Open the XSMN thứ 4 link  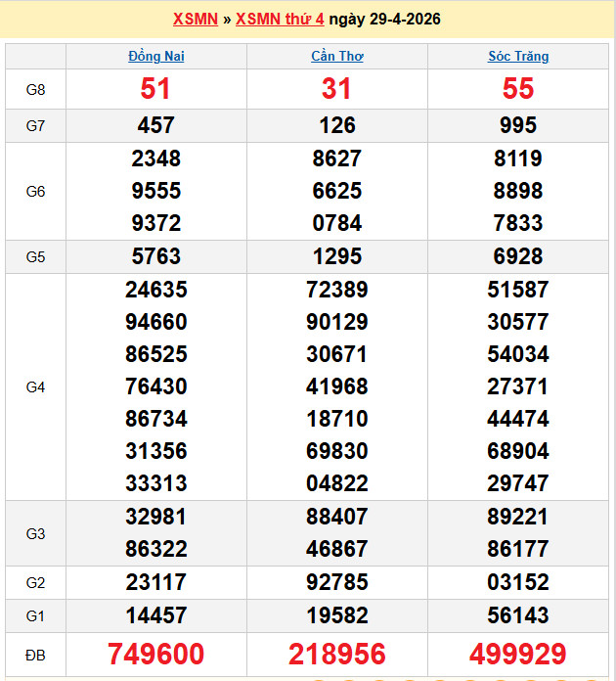(x=280, y=20)
